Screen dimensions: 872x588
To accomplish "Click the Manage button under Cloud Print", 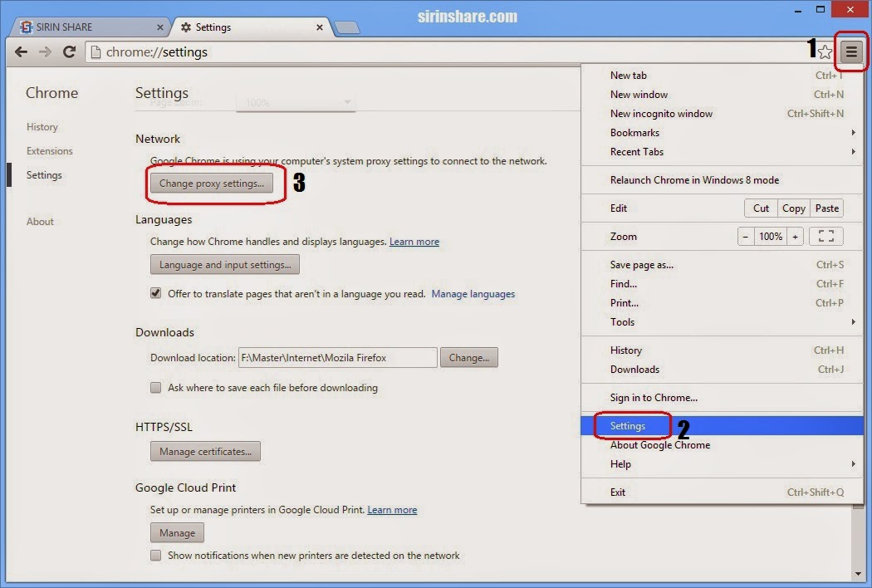I will click(x=177, y=532).
